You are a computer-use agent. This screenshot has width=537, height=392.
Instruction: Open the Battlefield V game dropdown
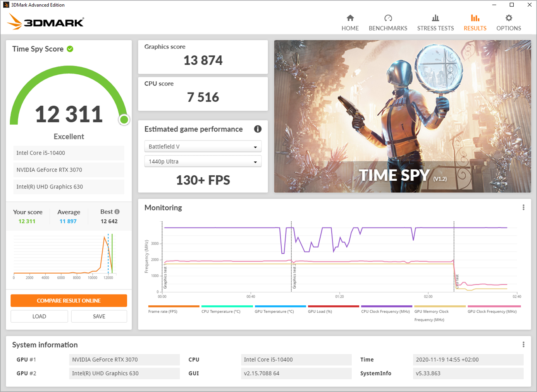203,146
